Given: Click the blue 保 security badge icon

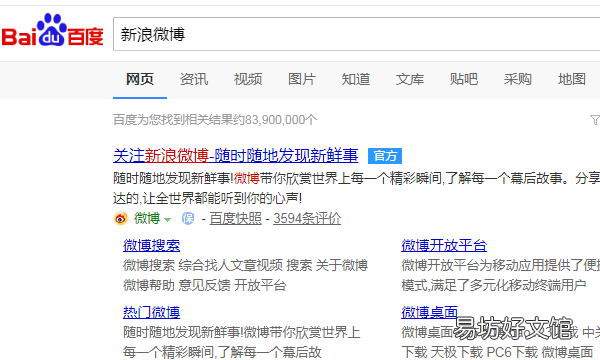Looking at the screenshot, I should click(x=188, y=218).
